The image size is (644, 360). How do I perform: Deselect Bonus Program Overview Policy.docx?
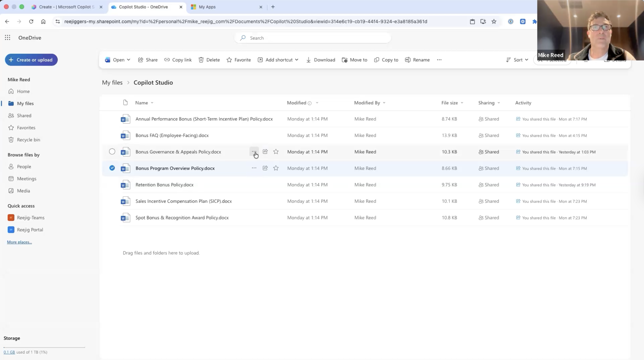(x=112, y=168)
